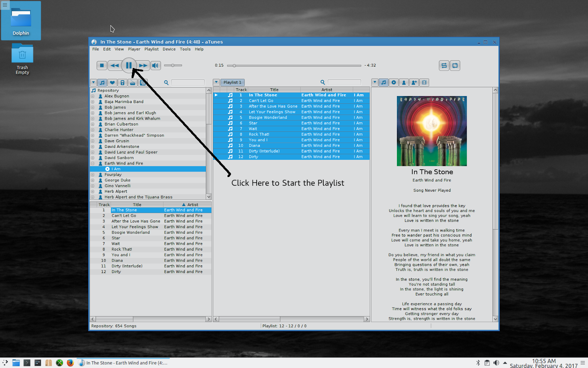The image size is (588, 368).
Task: Open the Tools menu
Action: tap(185, 49)
